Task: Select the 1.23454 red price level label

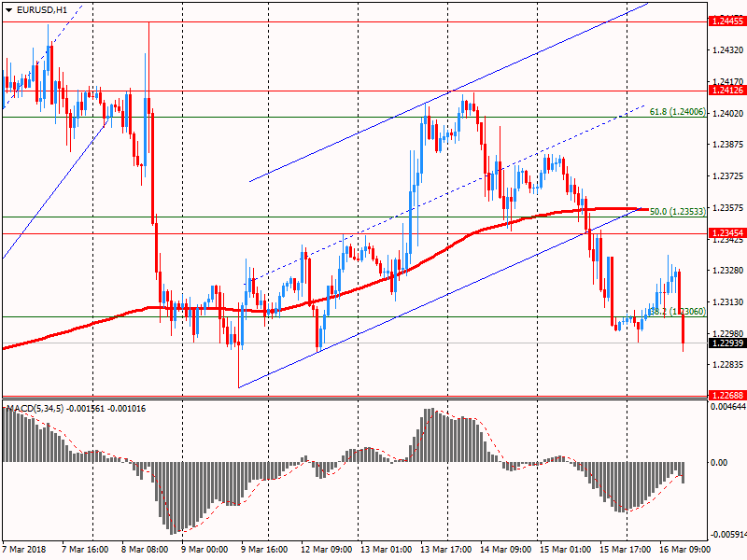Action: click(x=727, y=233)
